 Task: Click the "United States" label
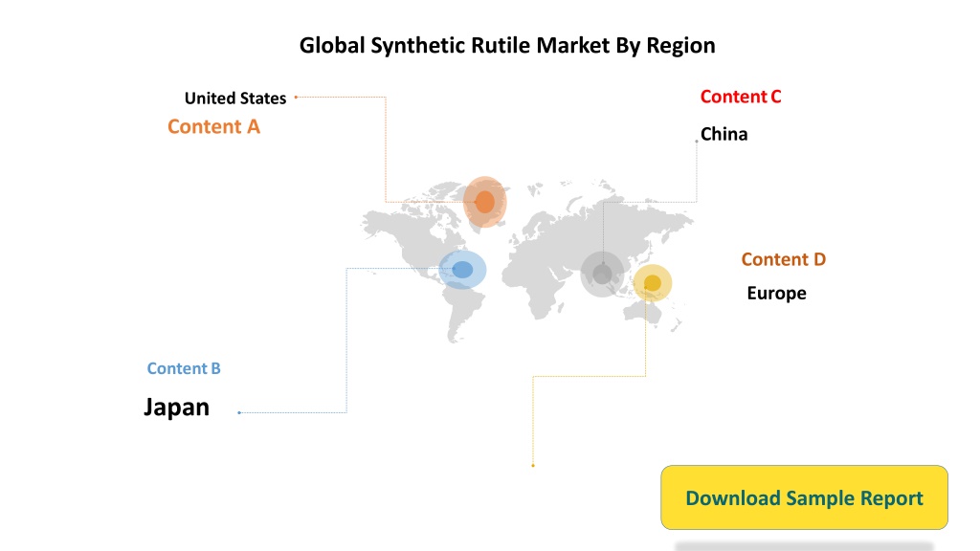(235, 99)
